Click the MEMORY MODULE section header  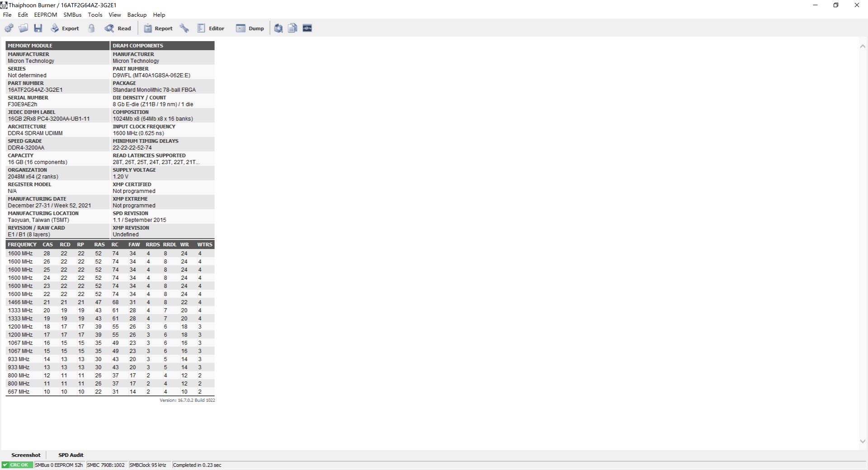click(x=57, y=46)
